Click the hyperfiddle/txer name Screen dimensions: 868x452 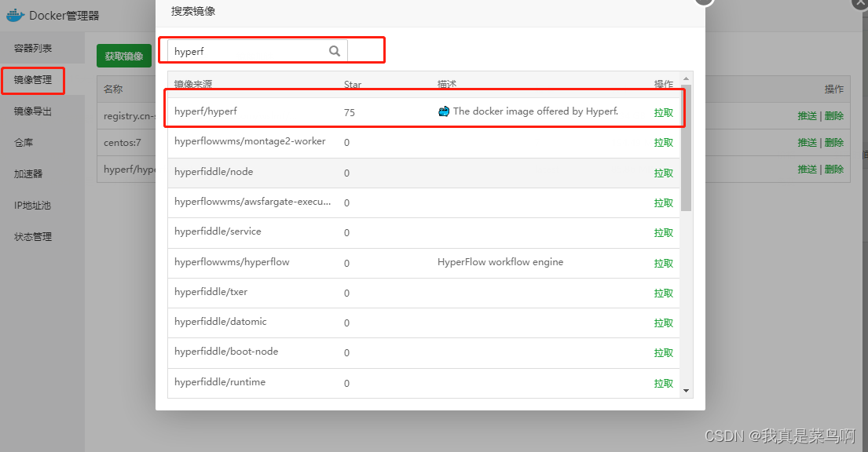(211, 292)
